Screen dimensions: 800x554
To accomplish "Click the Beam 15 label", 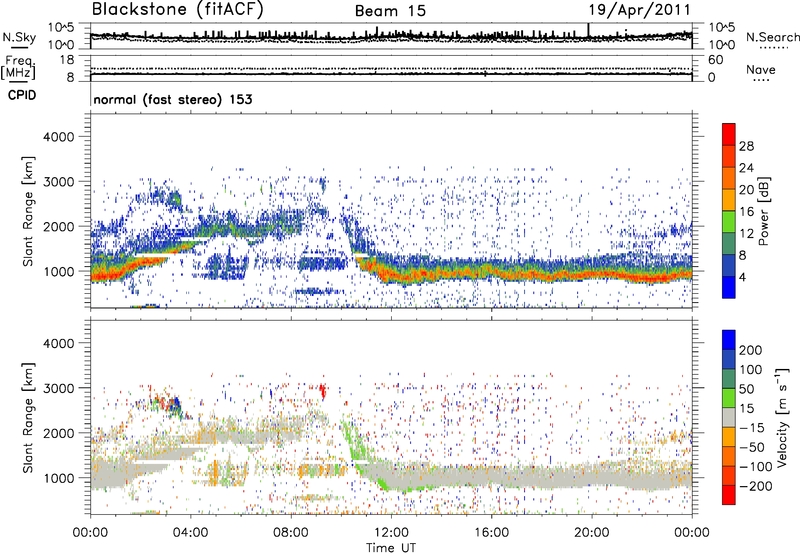I will pyautogui.click(x=390, y=11).
